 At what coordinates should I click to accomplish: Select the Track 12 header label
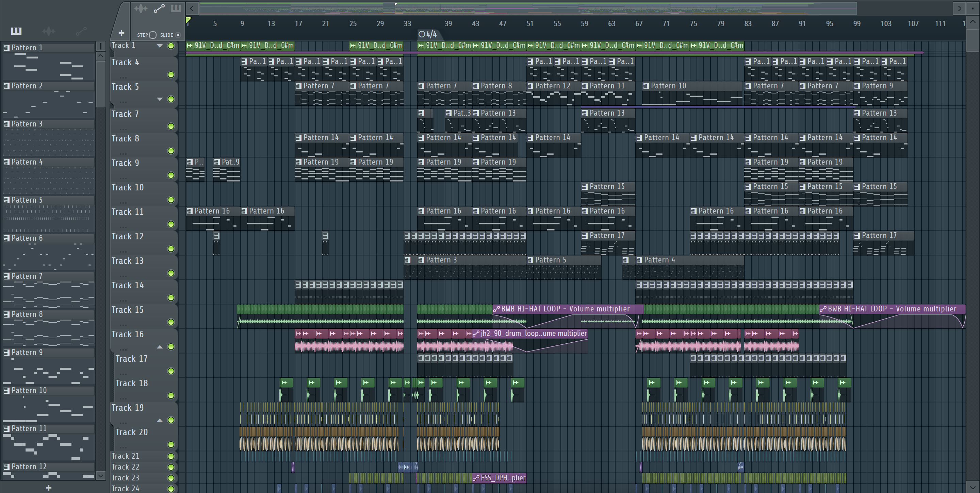tap(128, 236)
